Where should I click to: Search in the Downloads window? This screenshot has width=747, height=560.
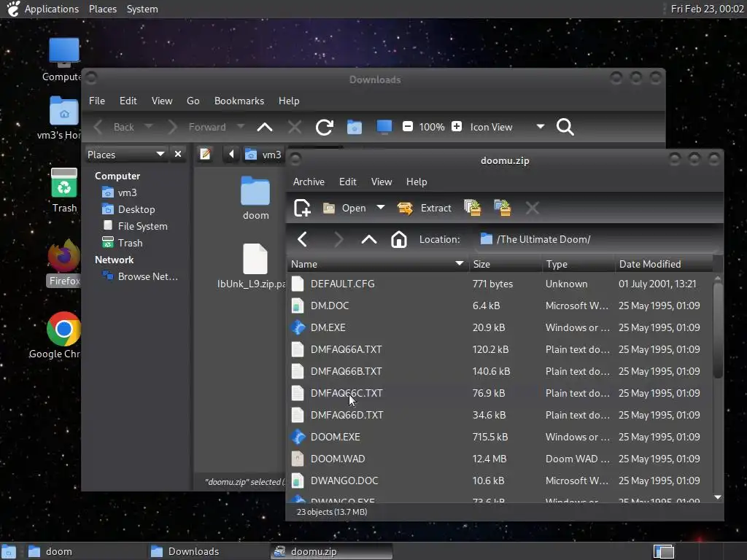tap(565, 127)
